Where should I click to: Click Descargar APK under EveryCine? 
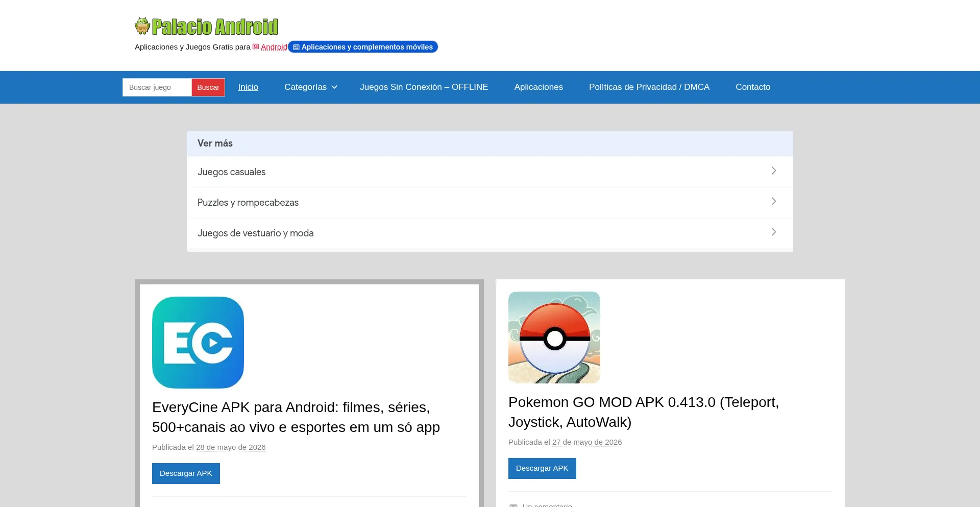coord(186,473)
